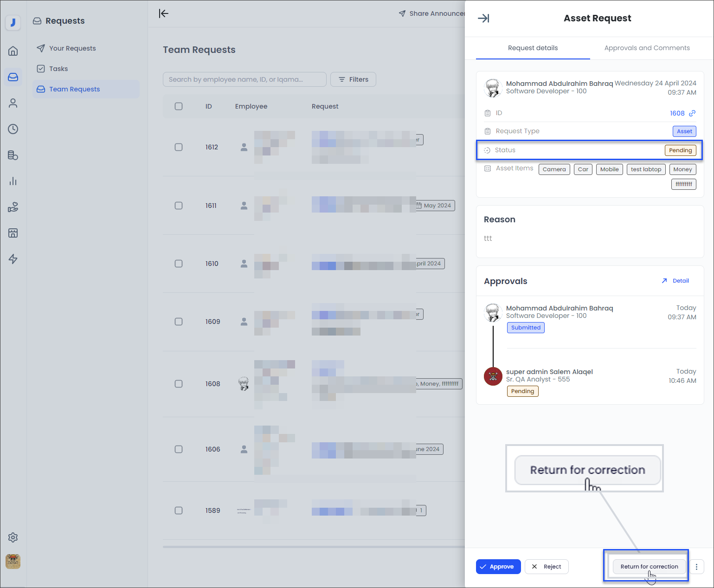Select the Requests inbox icon in sidebar
The width and height of the screenshot is (714, 588).
coord(13,77)
